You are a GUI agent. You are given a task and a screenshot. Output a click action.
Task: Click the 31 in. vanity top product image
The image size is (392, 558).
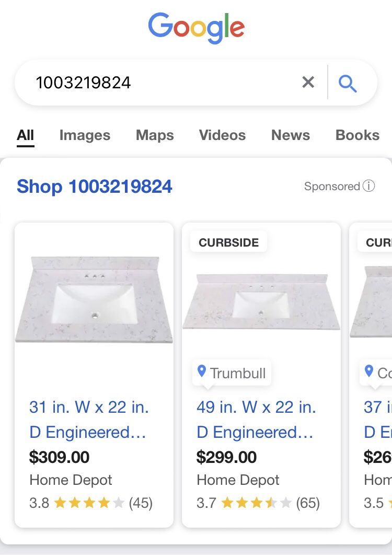tap(94, 299)
